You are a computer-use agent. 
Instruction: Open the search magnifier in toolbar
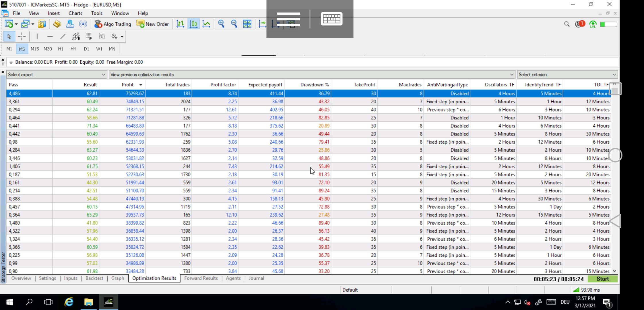[x=567, y=24]
